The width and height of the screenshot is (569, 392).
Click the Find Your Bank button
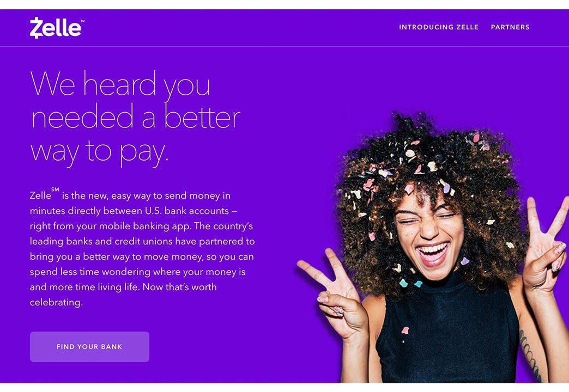coord(89,347)
